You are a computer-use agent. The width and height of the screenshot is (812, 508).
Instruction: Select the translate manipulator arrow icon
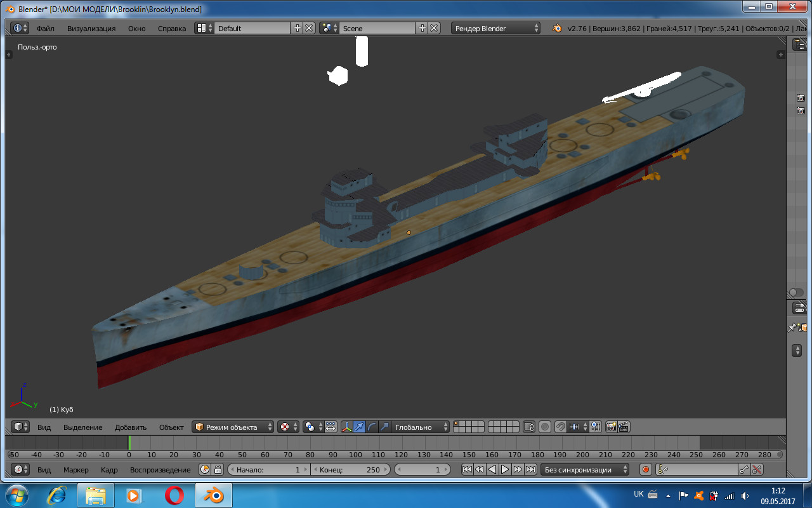point(359,427)
